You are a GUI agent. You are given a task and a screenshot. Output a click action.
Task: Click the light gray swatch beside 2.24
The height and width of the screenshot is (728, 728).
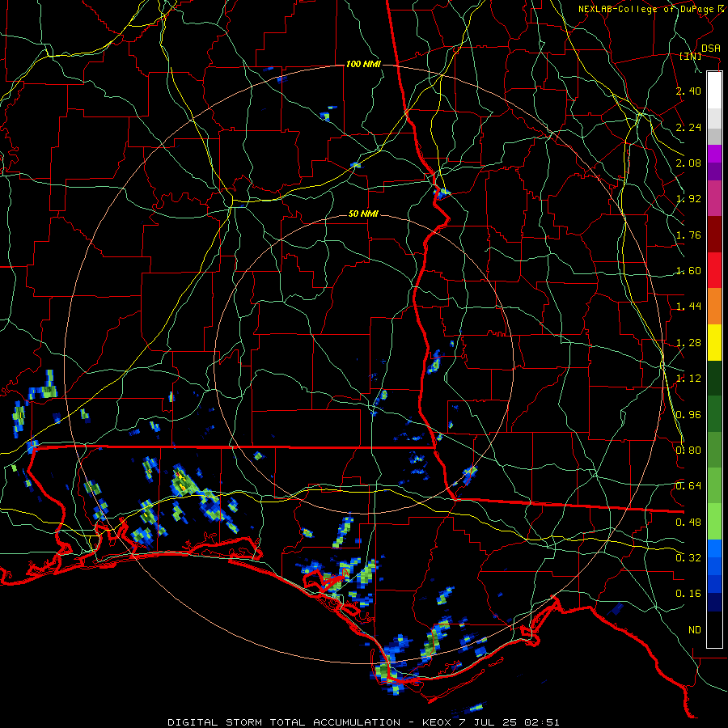coord(714,118)
